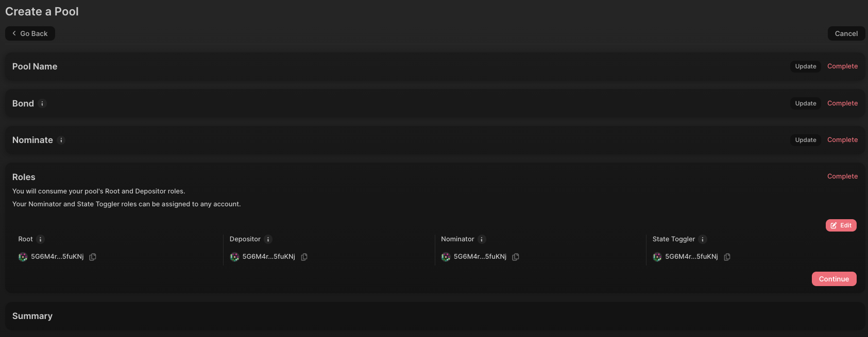Cancel the pool creation

tap(846, 33)
